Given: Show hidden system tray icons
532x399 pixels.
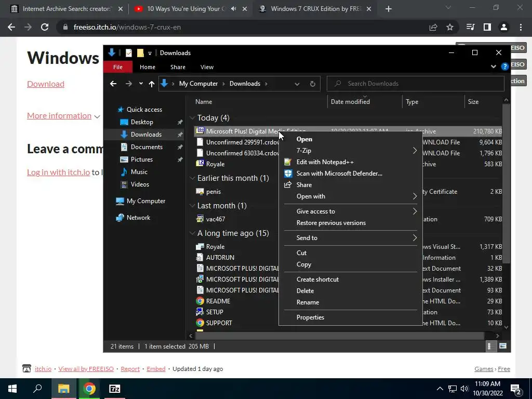Looking at the screenshot, I should [440, 389].
